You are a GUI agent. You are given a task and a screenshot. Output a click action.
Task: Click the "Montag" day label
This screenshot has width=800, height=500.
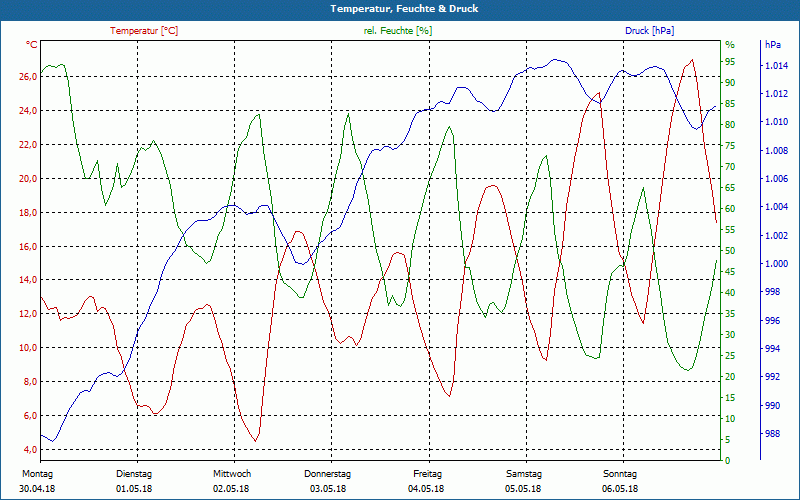coord(37,474)
